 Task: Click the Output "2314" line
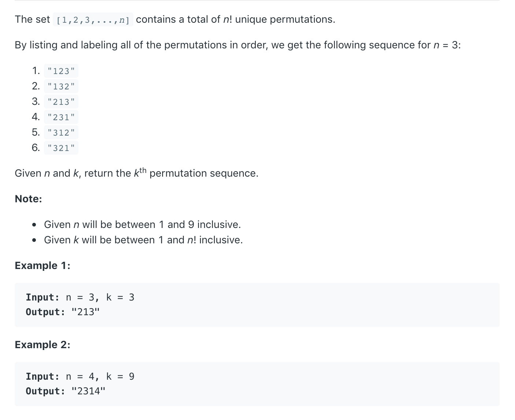(x=66, y=391)
